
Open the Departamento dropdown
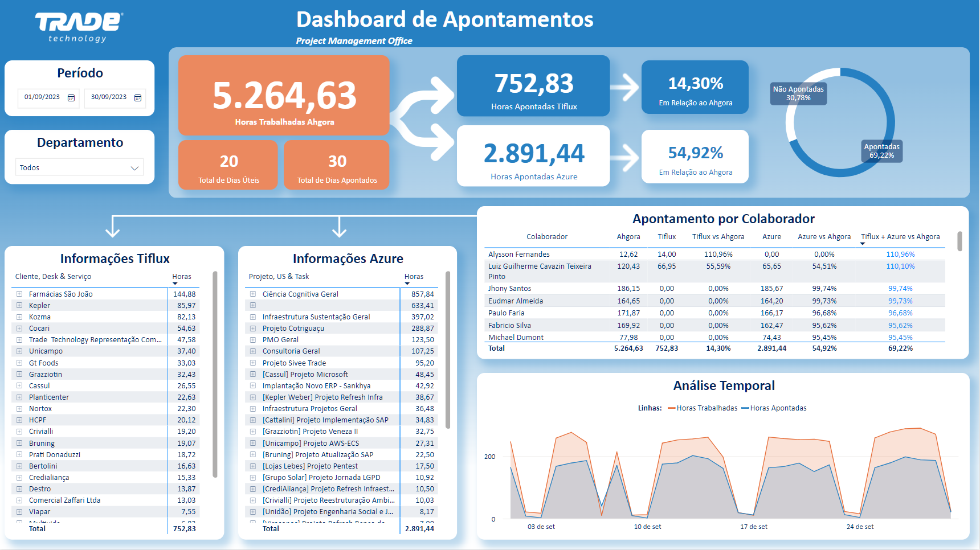(x=79, y=167)
